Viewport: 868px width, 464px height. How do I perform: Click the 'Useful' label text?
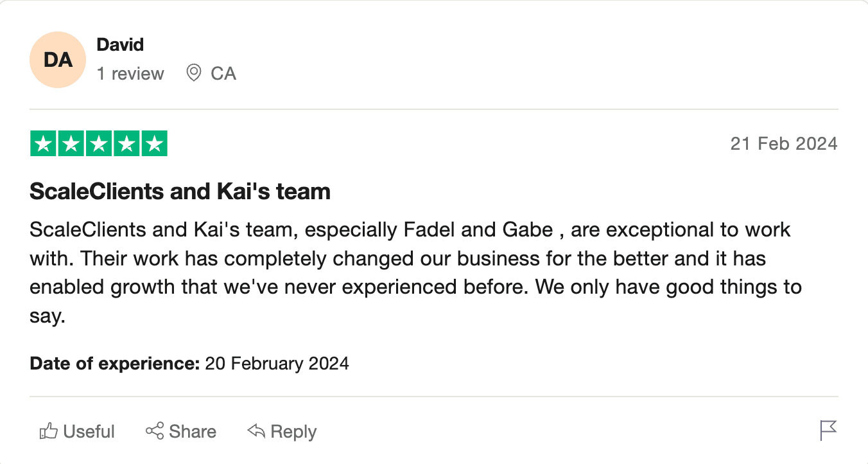(89, 432)
